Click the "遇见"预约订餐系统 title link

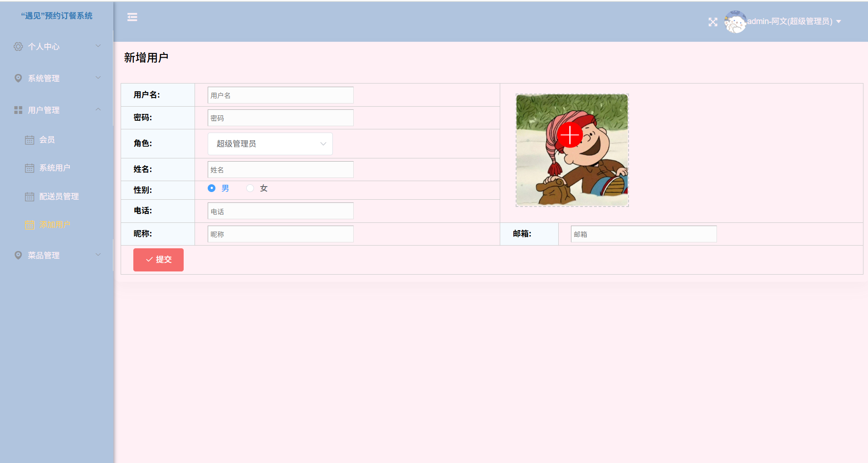(x=57, y=16)
